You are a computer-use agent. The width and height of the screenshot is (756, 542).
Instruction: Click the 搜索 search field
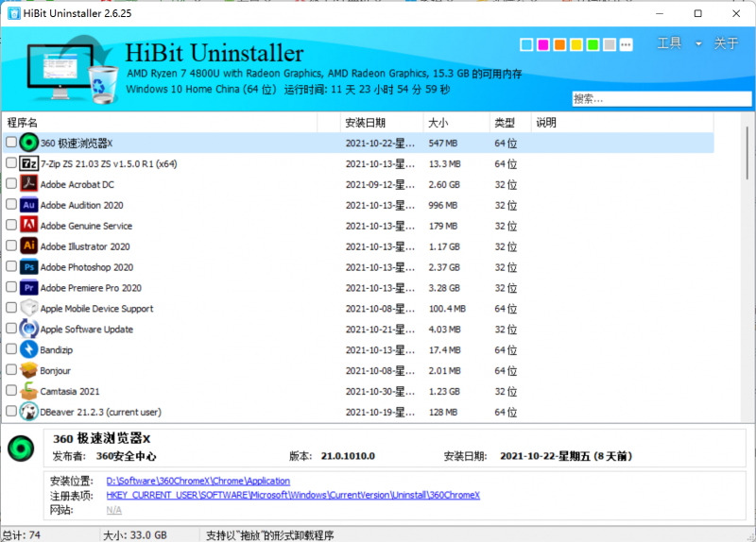661,99
